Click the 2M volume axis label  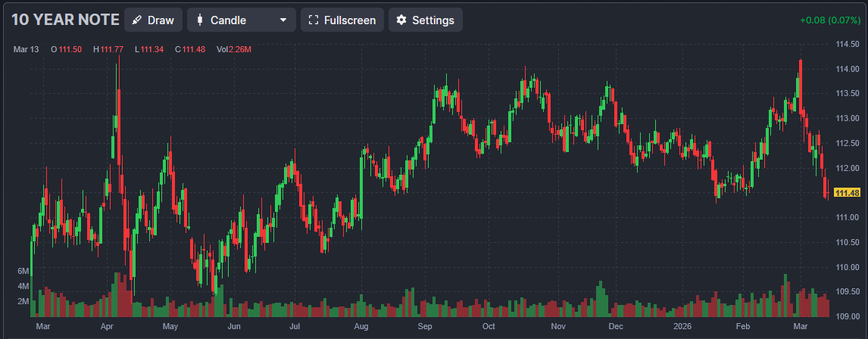pos(23,301)
